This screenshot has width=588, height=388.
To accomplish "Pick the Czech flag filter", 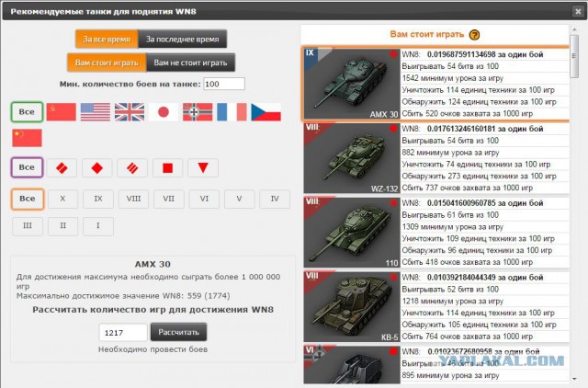I will click(x=266, y=112).
